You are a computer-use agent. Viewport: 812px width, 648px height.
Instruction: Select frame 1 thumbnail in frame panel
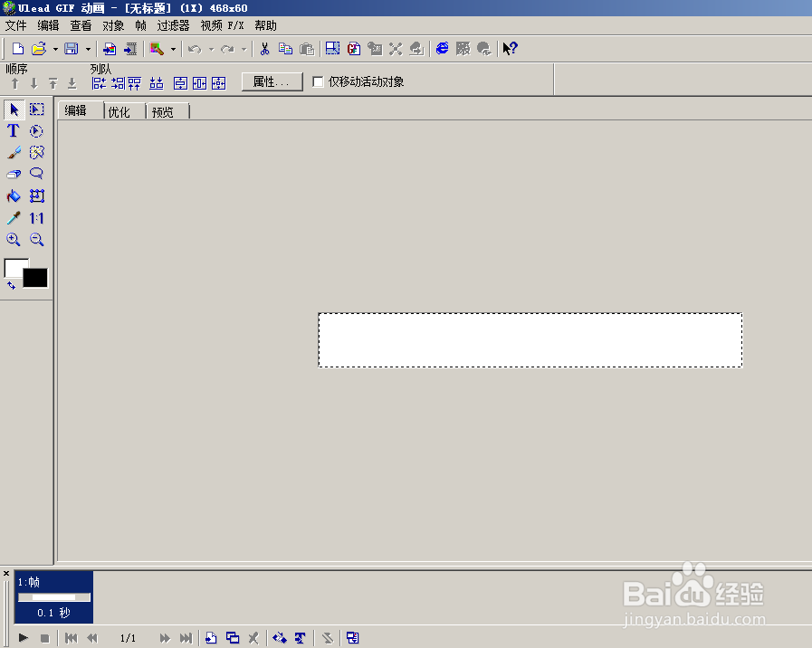53,597
